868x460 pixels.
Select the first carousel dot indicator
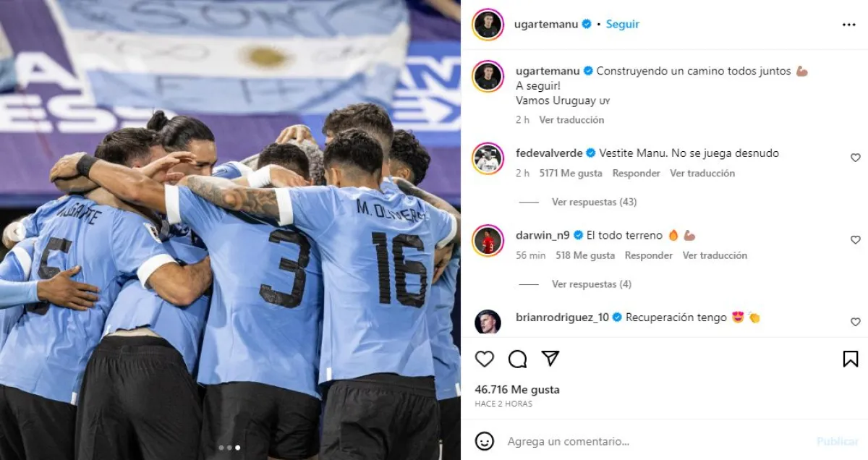point(221,448)
